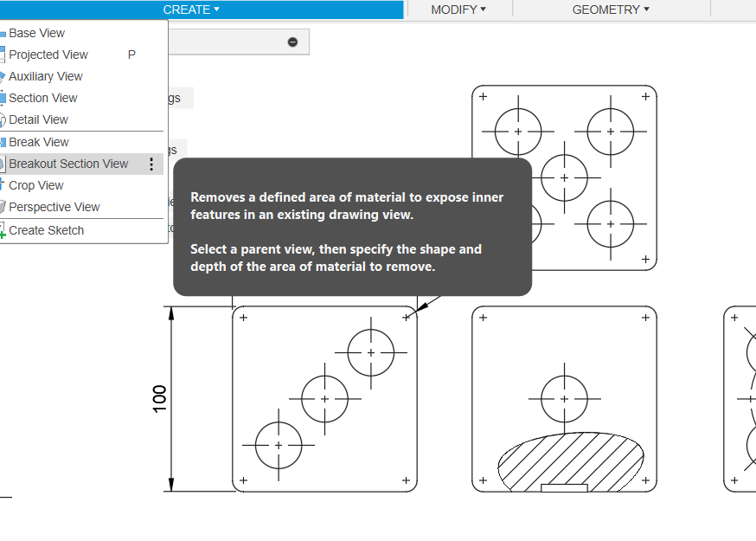Click the Create Sketch icon
This screenshot has width=756, height=541.
3,231
